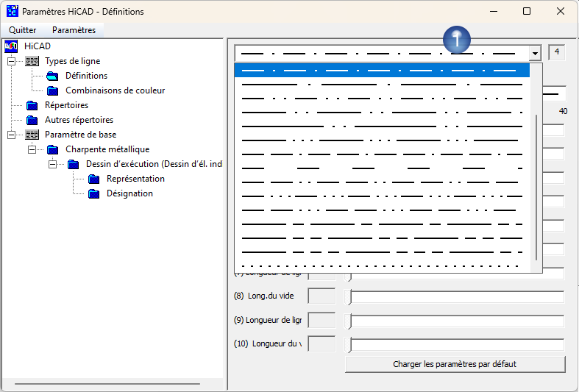Image resolution: width=579 pixels, height=392 pixels.
Task: Close the line type dropdown using arrow
Action: [x=535, y=54]
